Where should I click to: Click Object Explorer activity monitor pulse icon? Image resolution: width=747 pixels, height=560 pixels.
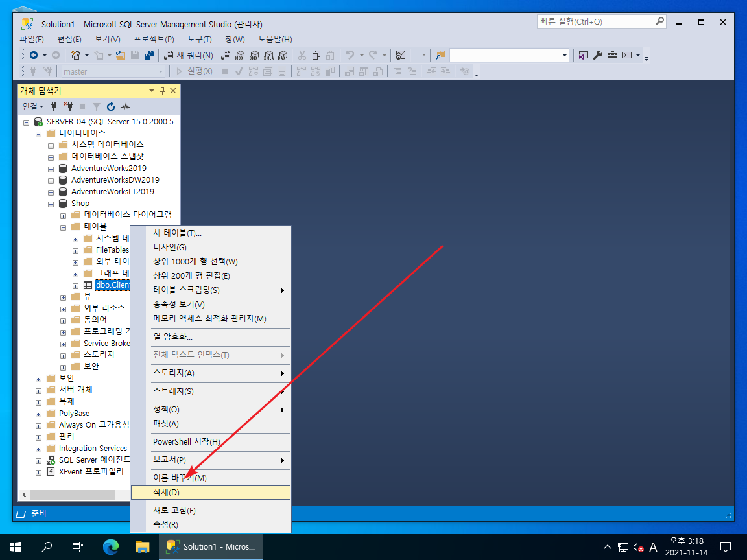click(125, 106)
